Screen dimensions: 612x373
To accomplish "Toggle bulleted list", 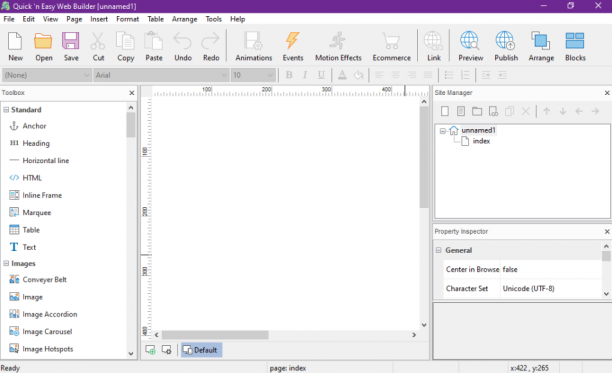I will click(x=449, y=75).
